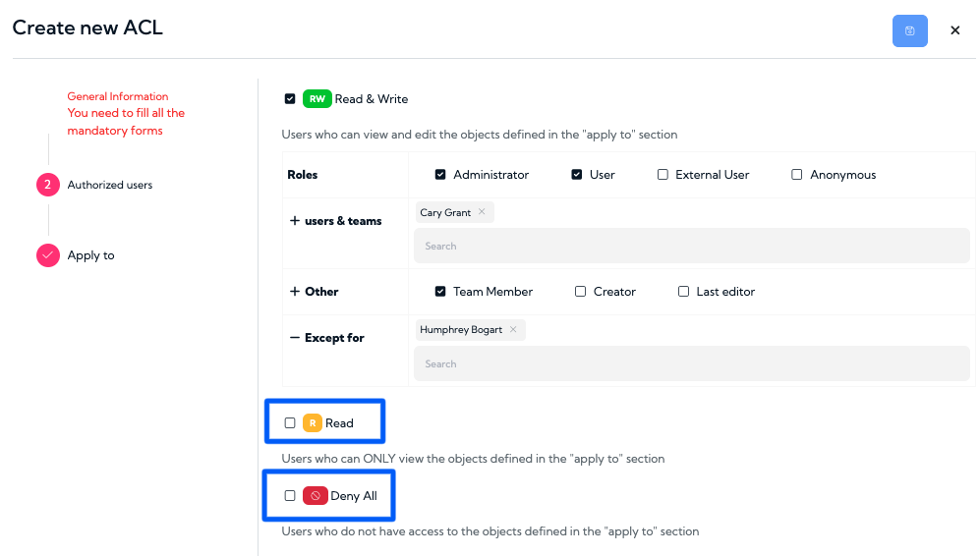Enable the External User role checkbox

(x=663, y=174)
